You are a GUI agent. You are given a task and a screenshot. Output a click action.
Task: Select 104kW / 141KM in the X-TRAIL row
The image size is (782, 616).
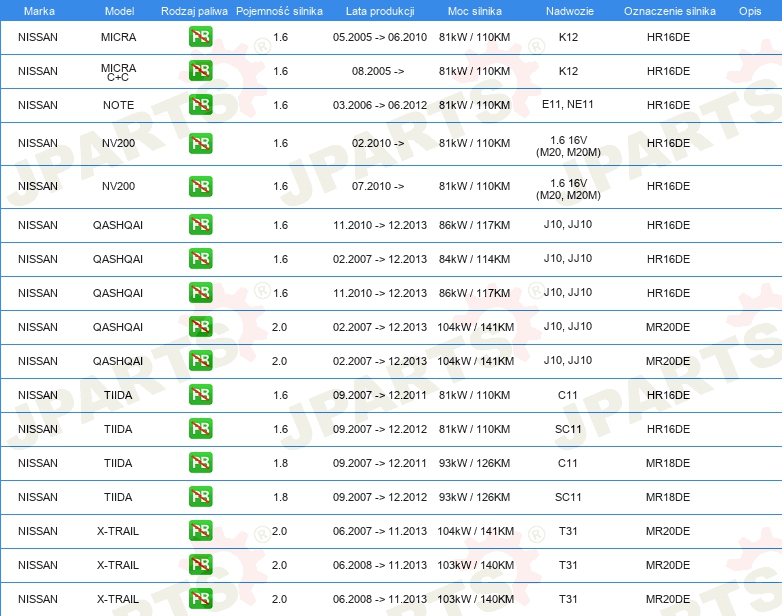point(476,531)
